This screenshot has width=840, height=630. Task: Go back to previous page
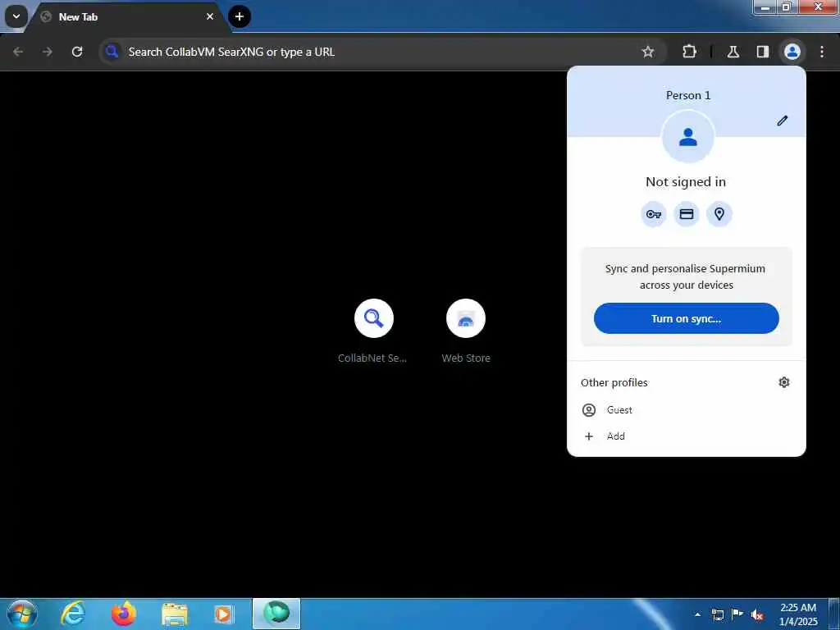click(x=18, y=52)
